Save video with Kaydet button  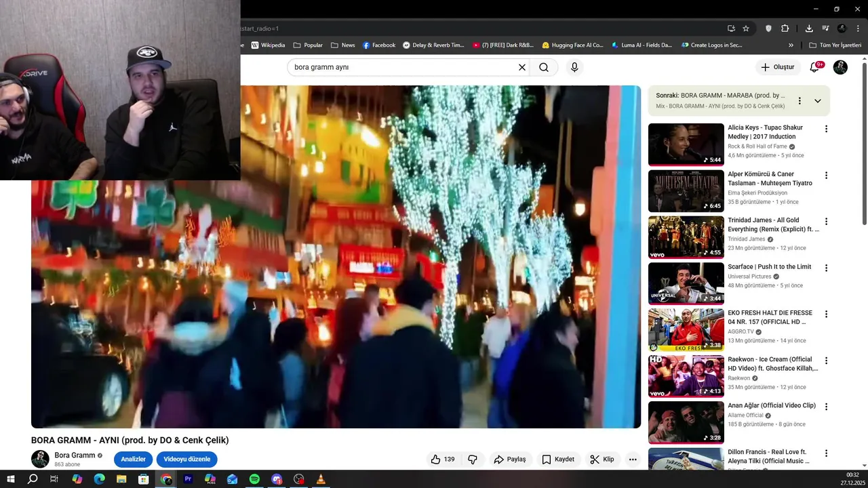pyautogui.click(x=558, y=460)
